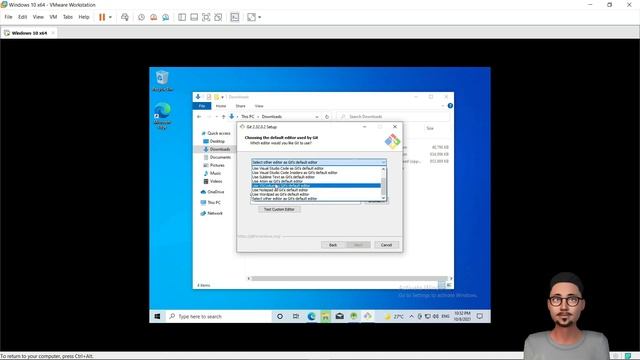Select Videos in File Explorer sidebar
The image size is (640, 360).
213,181
